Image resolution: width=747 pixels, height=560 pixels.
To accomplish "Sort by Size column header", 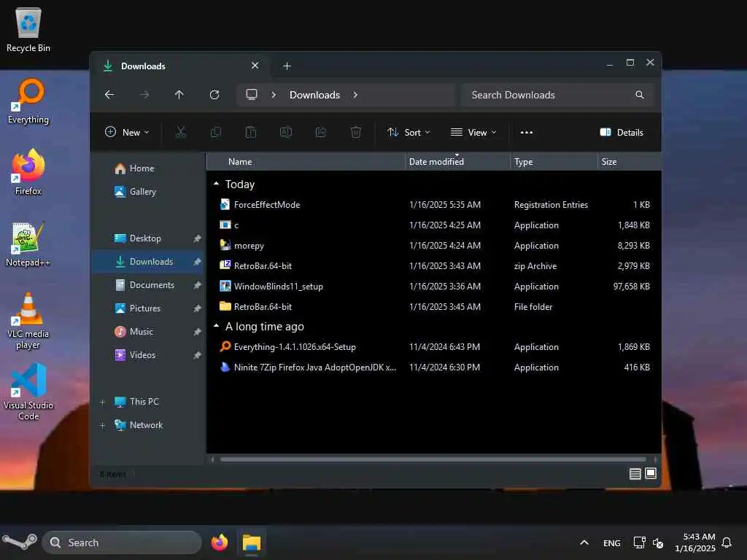I will [629, 162].
